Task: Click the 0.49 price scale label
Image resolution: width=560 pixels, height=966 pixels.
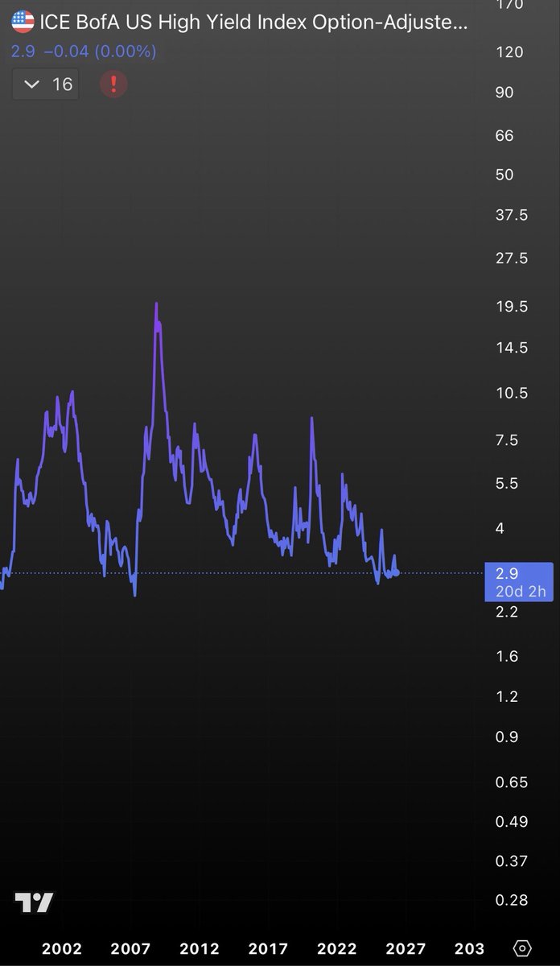Action: click(512, 821)
